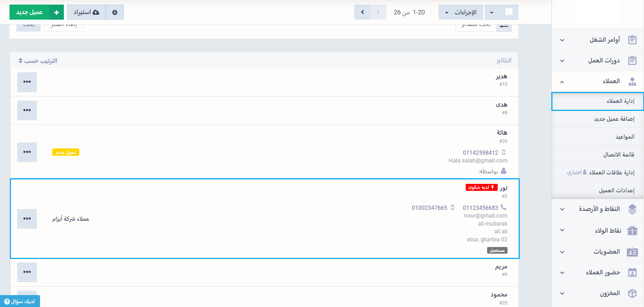This screenshot has width=644, height=307.
Task: Toggle the select-all customers checkbox
Action: tap(509, 12)
